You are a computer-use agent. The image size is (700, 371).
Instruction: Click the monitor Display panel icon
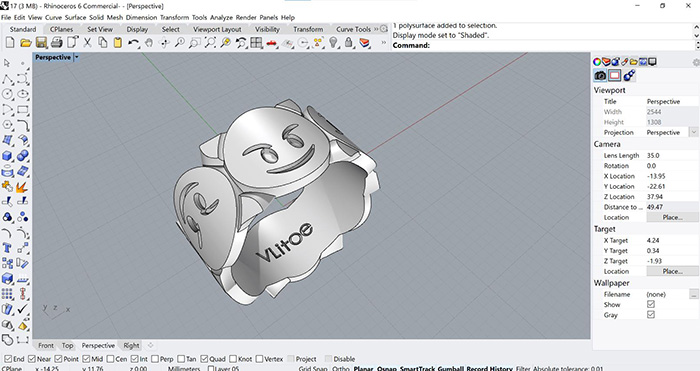pos(652,62)
